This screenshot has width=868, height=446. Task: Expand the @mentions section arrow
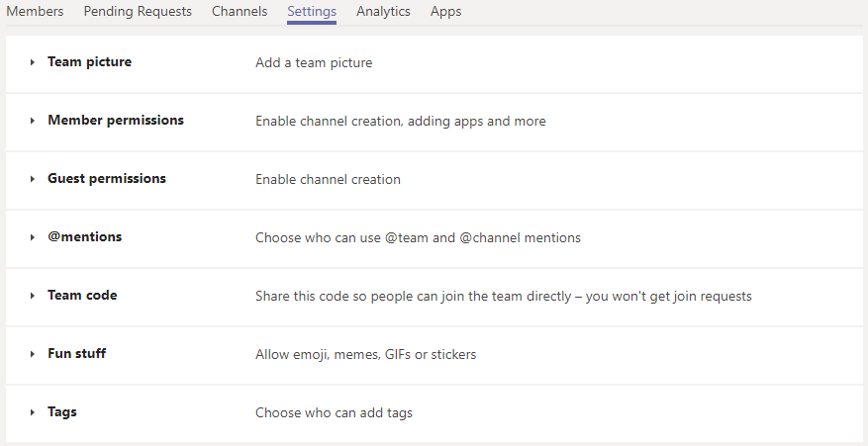tap(33, 237)
